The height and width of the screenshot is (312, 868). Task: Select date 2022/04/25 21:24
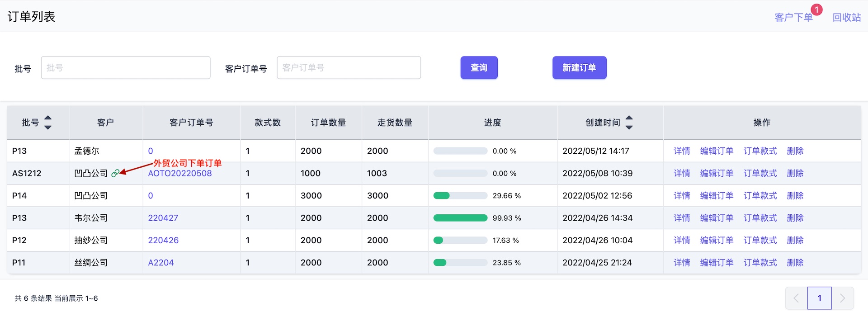597,262
